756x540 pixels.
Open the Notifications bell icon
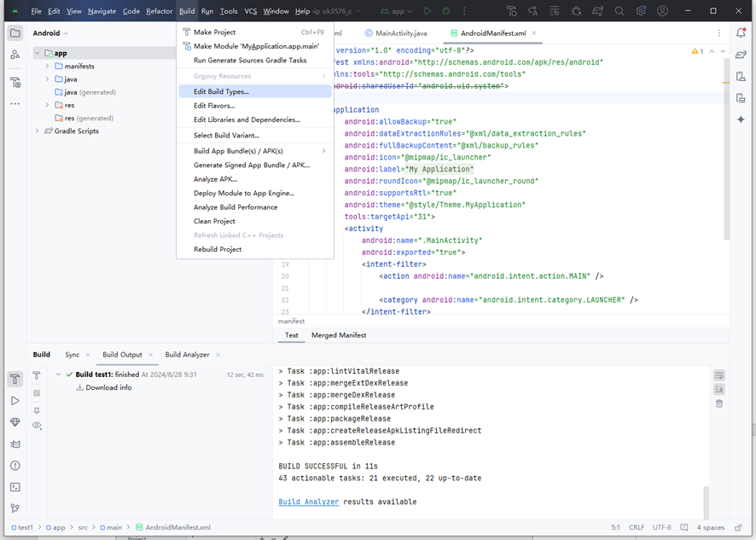(x=741, y=33)
